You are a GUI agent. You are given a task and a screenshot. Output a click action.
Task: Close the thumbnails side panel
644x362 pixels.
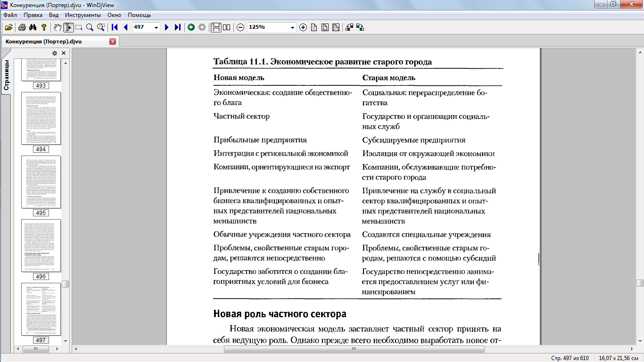point(64,53)
